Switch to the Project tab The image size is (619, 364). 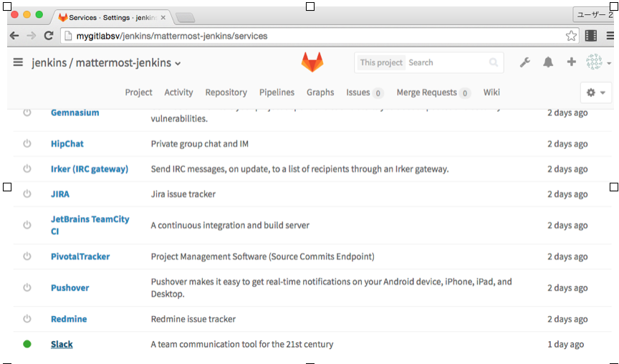tap(138, 92)
